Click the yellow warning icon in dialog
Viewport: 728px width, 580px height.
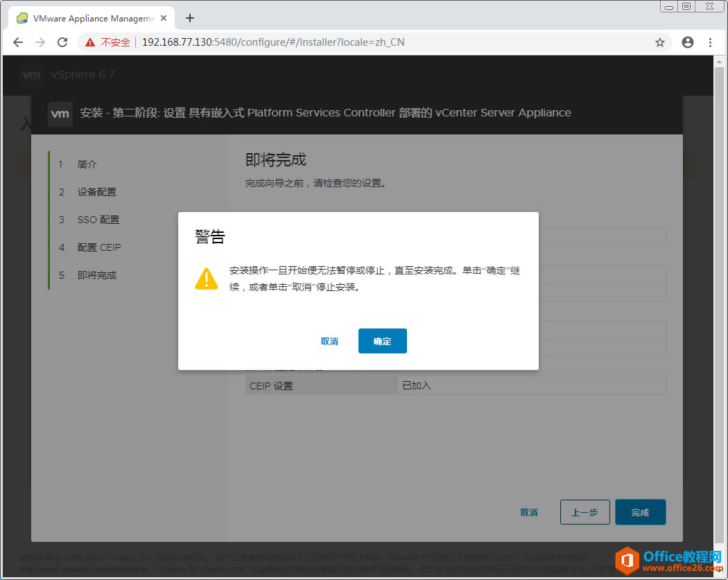point(207,279)
